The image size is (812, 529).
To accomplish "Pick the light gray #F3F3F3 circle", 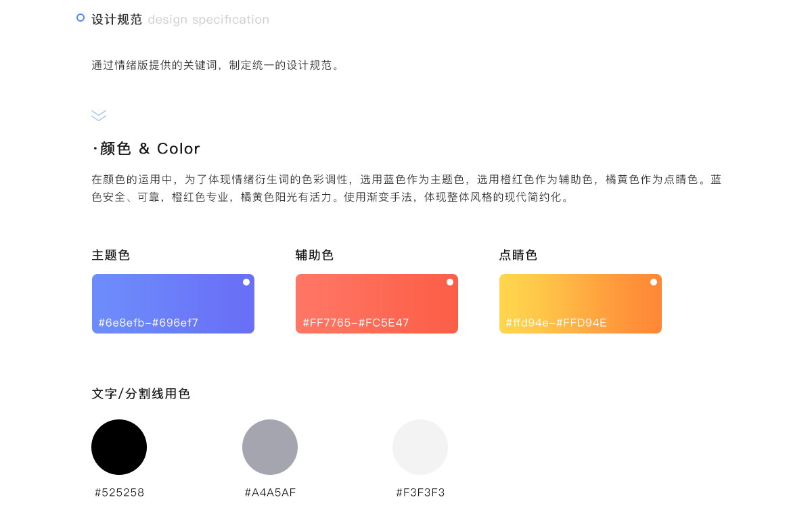I will click(x=420, y=447).
